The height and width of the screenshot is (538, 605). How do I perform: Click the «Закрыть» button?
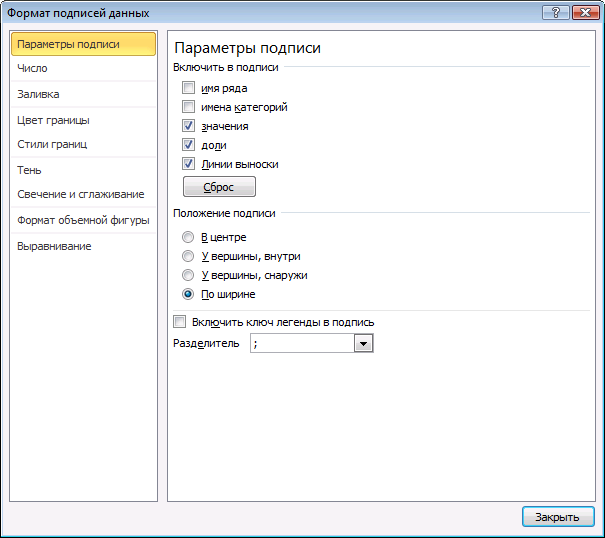tap(558, 517)
